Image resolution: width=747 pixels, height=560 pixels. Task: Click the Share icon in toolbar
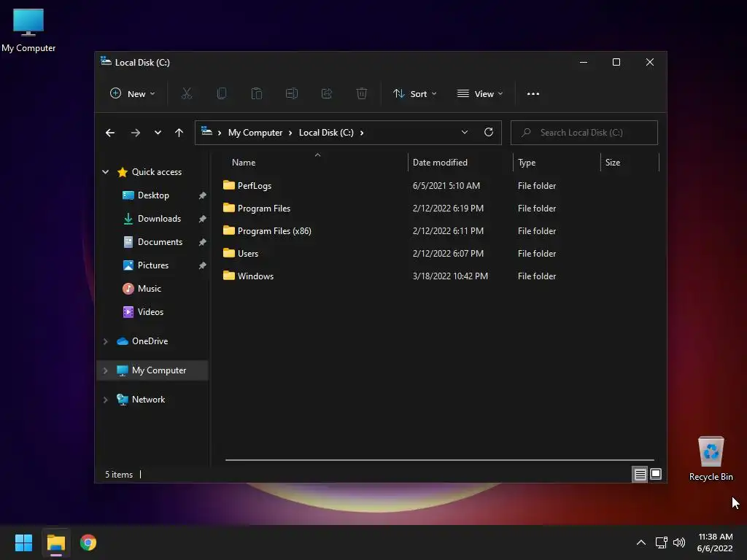point(326,94)
